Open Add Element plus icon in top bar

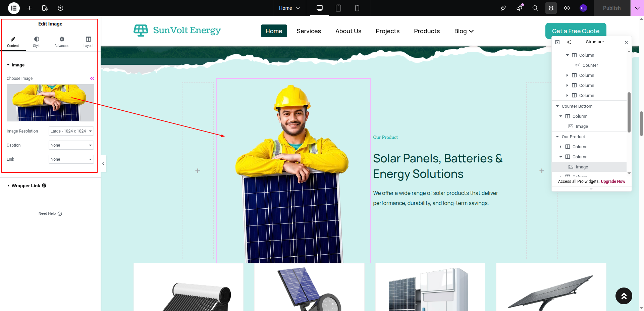30,8
